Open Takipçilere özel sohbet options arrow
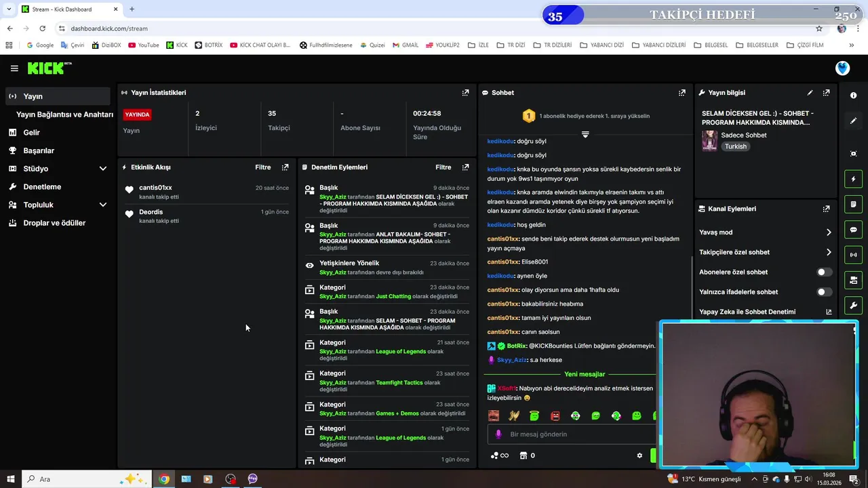 828,252
